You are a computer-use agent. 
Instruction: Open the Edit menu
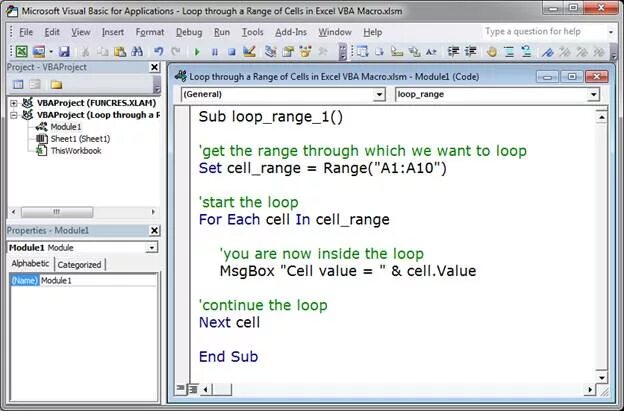52,32
